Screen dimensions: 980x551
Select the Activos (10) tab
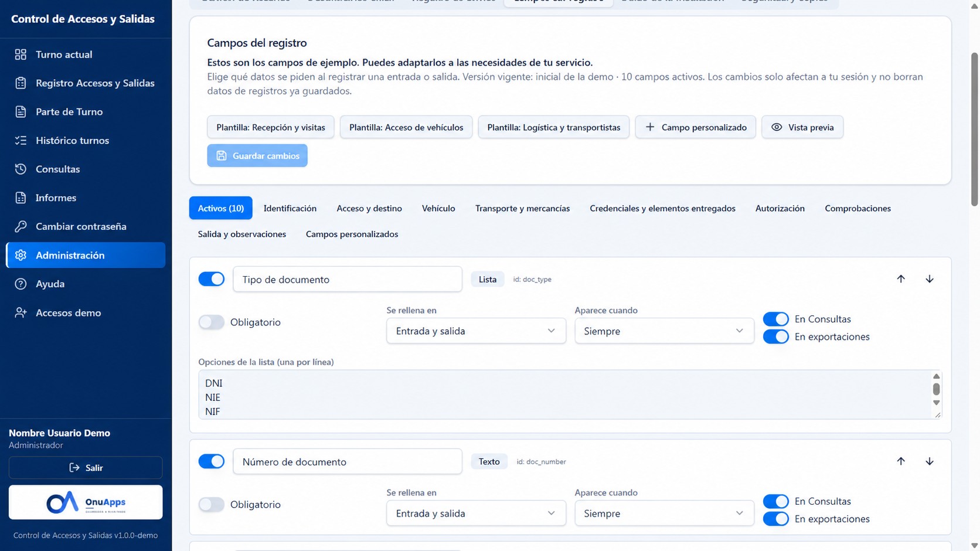pyautogui.click(x=221, y=208)
